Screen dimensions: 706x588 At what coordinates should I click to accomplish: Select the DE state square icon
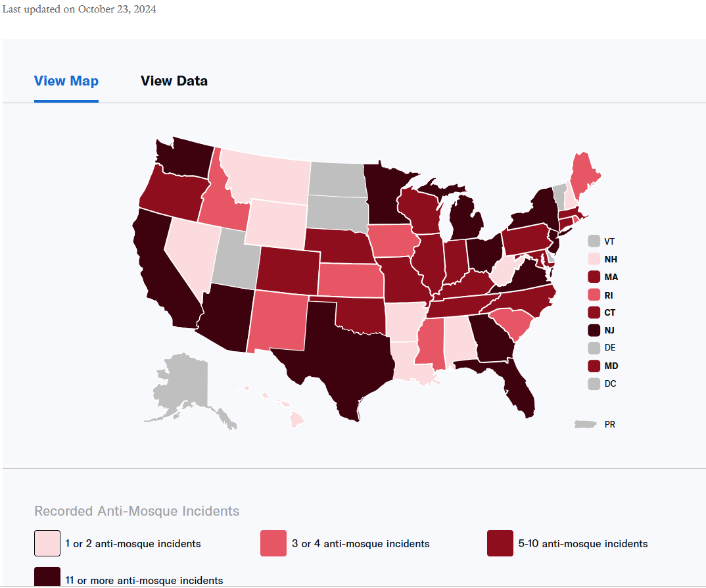pos(594,348)
